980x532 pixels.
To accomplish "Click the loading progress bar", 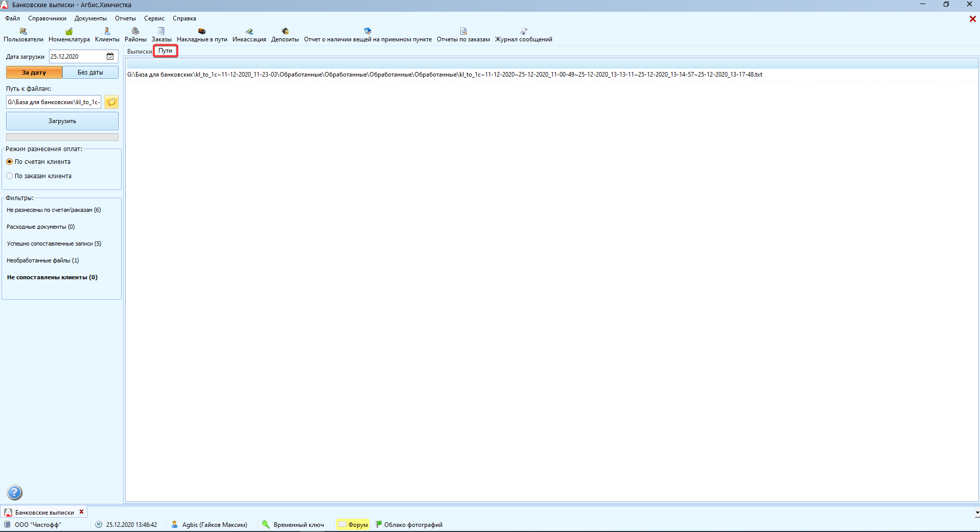I will click(62, 137).
